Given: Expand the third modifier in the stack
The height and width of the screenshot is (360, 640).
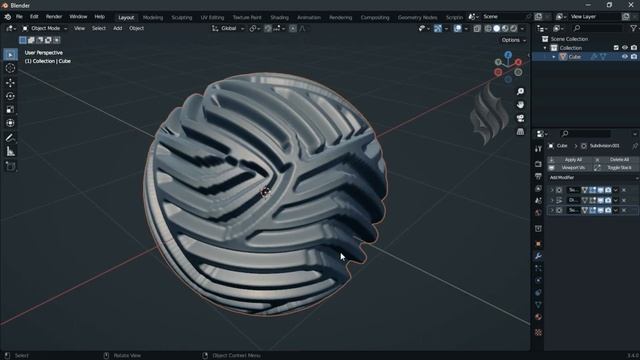Looking at the screenshot, I should click(552, 210).
